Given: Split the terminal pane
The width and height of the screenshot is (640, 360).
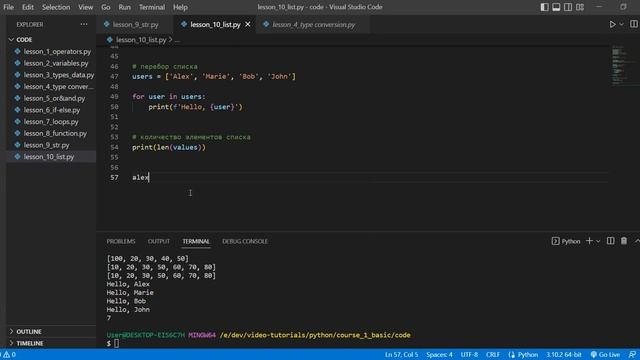Looking at the screenshot, I should 611,241.
